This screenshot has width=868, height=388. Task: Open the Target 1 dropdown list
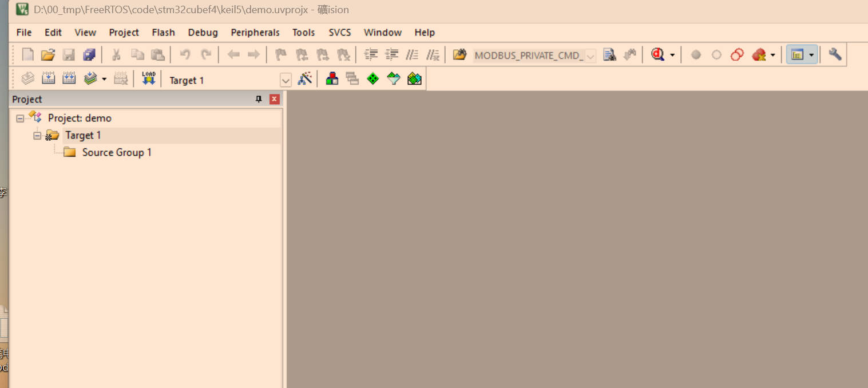[x=286, y=80]
